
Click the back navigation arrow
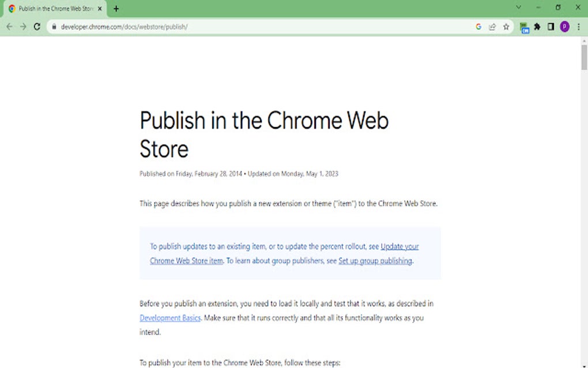(9, 27)
